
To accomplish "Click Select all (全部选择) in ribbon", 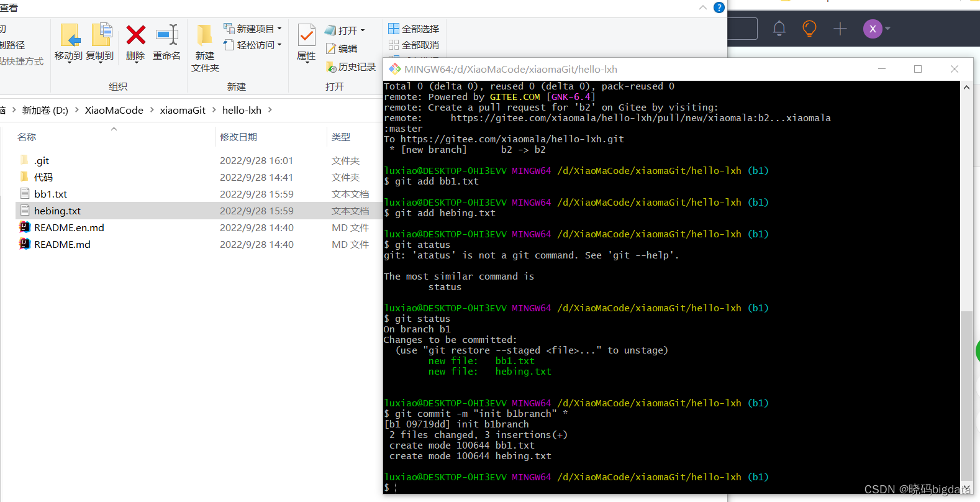I will tap(414, 29).
